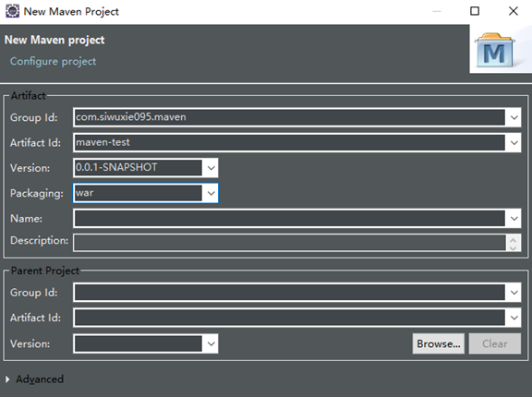This screenshot has height=397, width=532.
Task: Click the Clear button
Action: pyautogui.click(x=495, y=343)
